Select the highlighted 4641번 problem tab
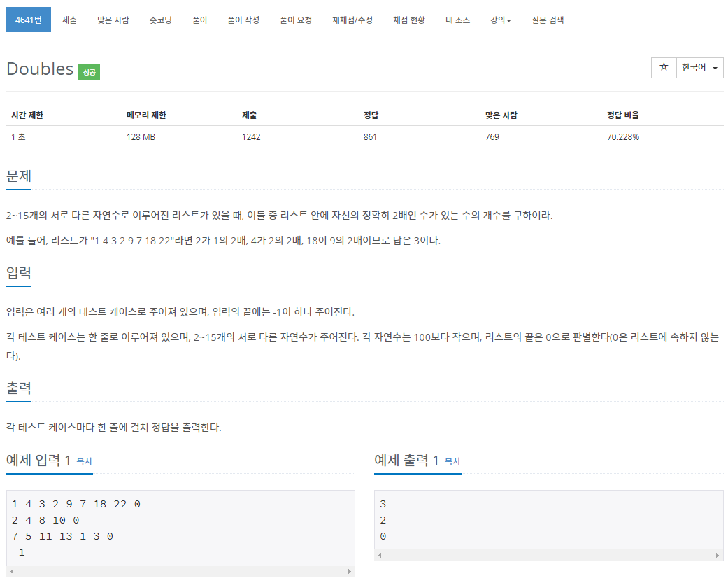 28,20
